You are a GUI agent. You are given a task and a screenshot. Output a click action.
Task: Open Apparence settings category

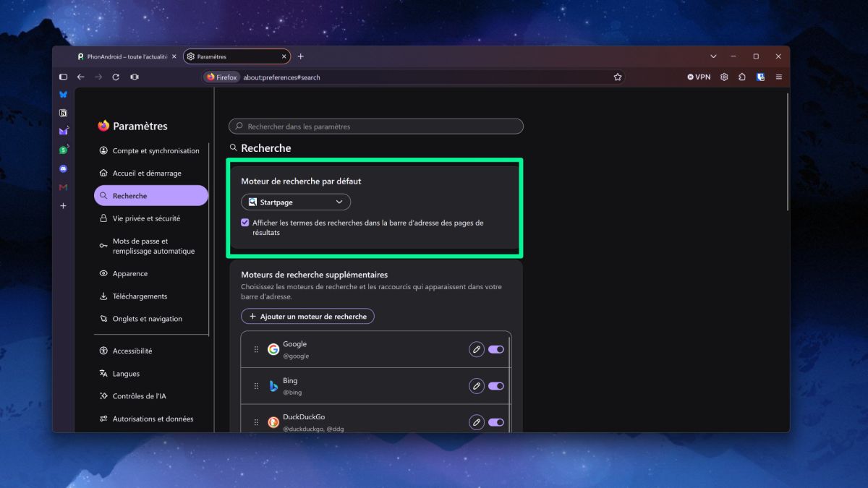[x=150, y=273]
